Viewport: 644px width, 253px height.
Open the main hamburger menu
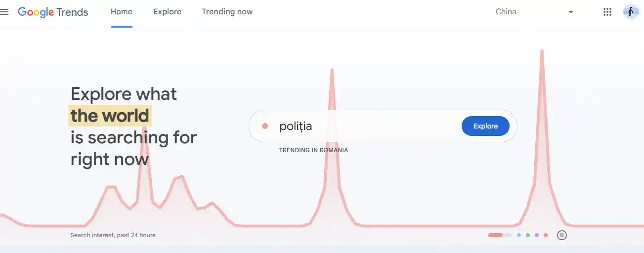coord(4,12)
